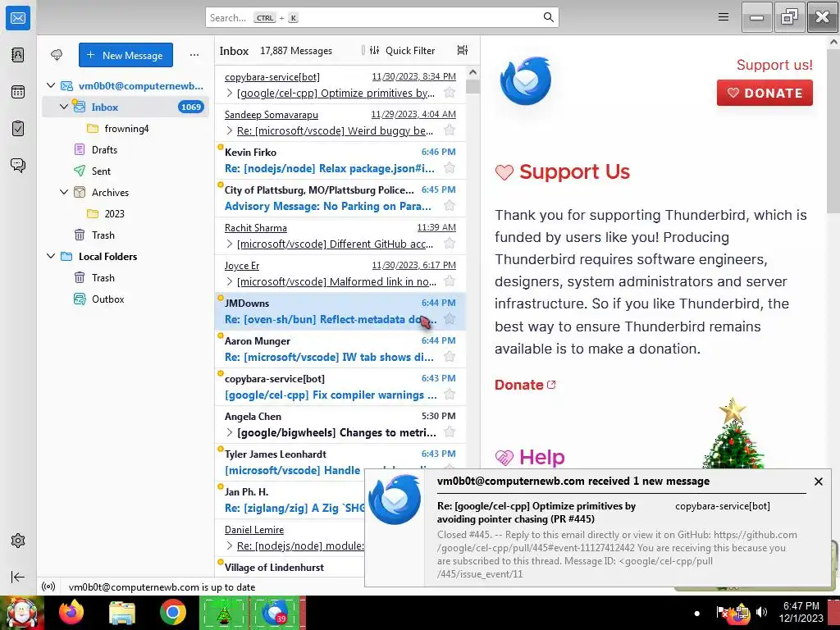Open Jan Ph. H. ziglang message
The height and width of the screenshot is (630, 840).
pos(290,500)
